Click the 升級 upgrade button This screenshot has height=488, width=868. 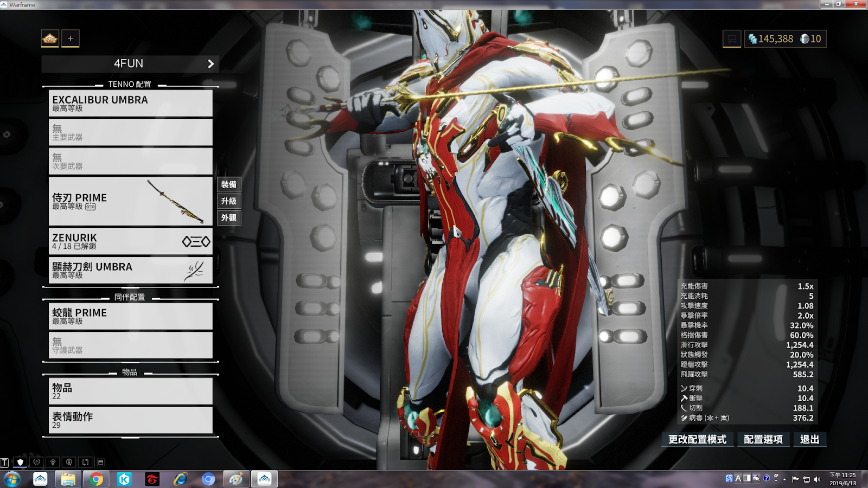pos(229,201)
